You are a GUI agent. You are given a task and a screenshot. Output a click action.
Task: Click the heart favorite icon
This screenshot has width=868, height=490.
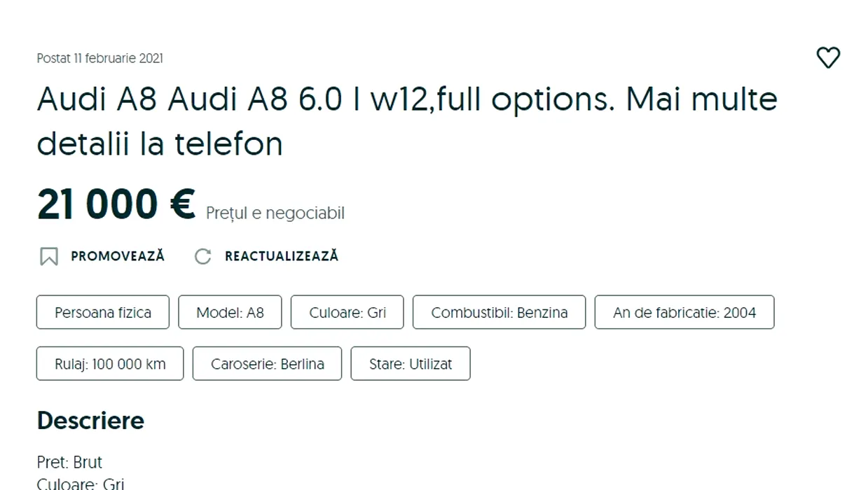pyautogui.click(x=828, y=57)
